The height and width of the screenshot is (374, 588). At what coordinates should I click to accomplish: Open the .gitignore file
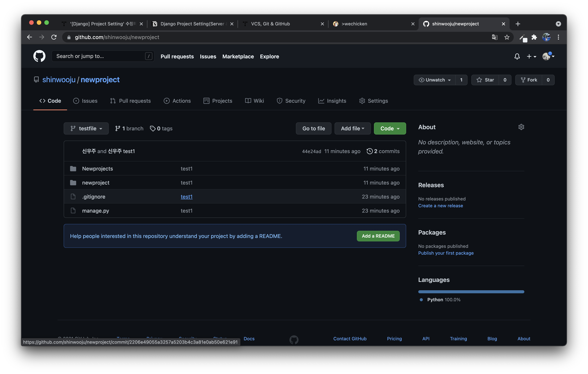[x=94, y=197]
